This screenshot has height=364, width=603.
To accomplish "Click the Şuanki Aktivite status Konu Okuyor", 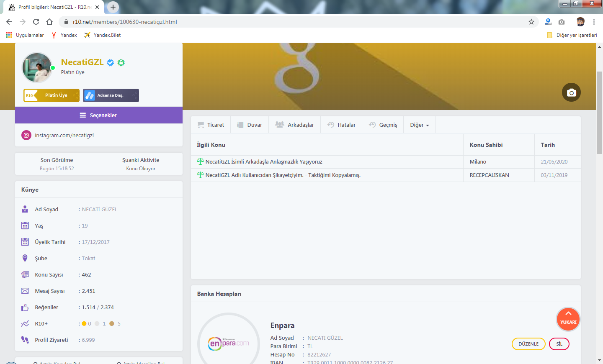I will point(141,169).
